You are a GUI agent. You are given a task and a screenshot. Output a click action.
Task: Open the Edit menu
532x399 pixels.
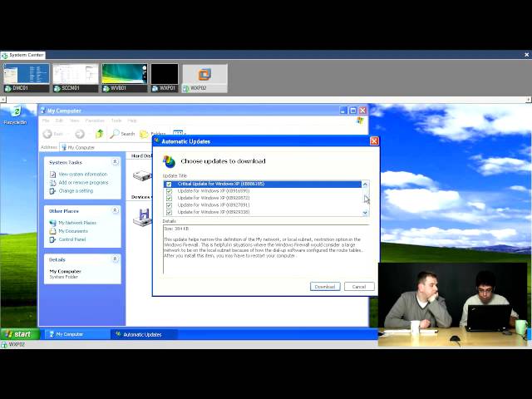pos(59,121)
